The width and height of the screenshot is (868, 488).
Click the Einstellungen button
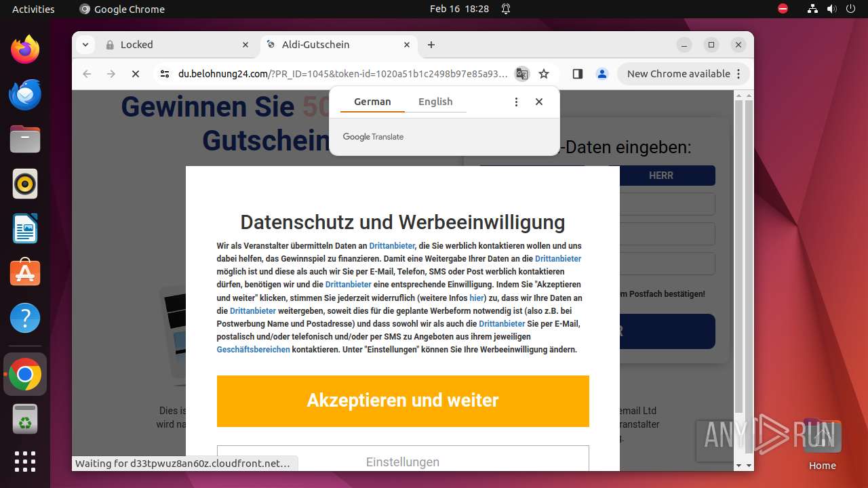pyautogui.click(x=403, y=460)
